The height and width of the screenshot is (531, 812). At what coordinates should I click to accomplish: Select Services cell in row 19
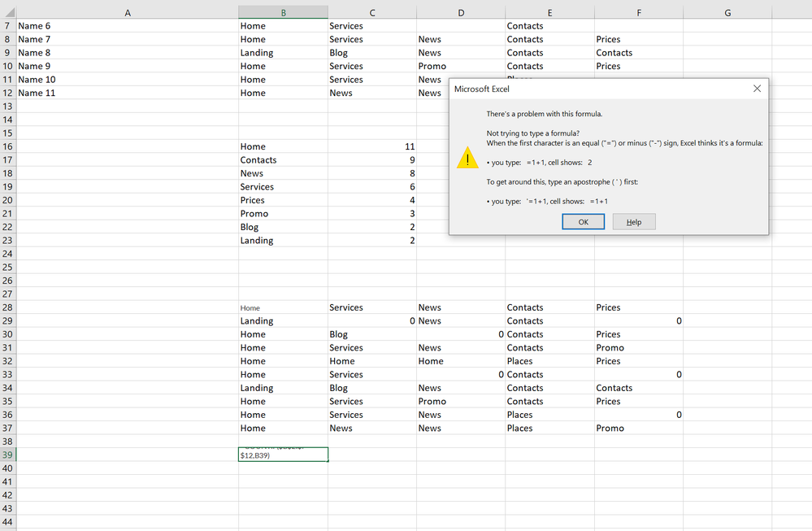284,187
